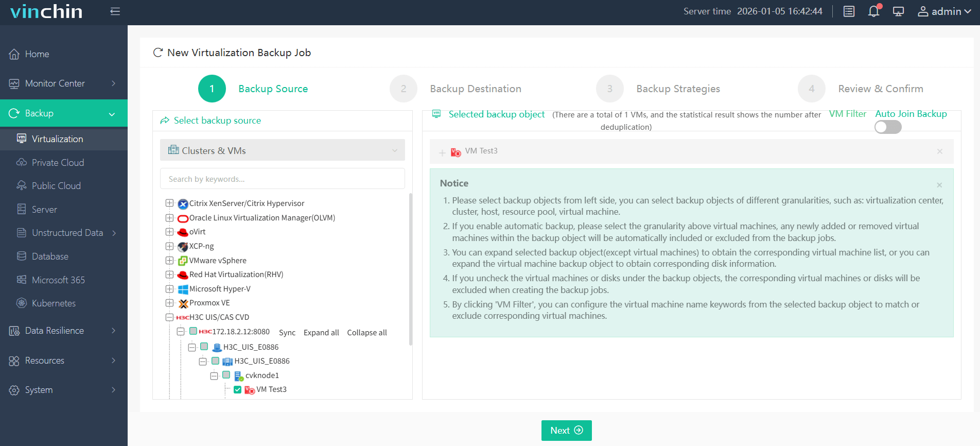Uncheck the VM Test3 checkbox

tap(237, 390)
